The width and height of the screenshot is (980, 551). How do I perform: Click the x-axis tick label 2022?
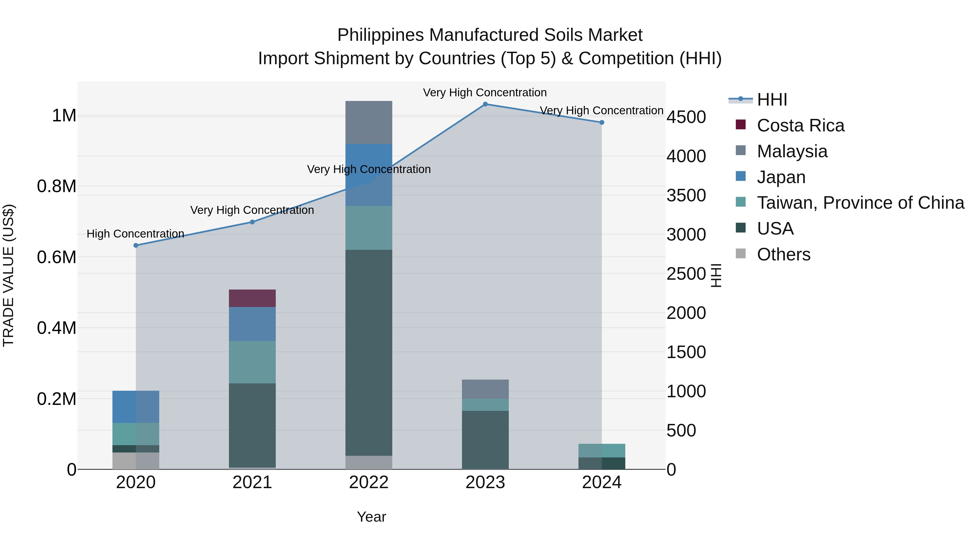(369, 482)
